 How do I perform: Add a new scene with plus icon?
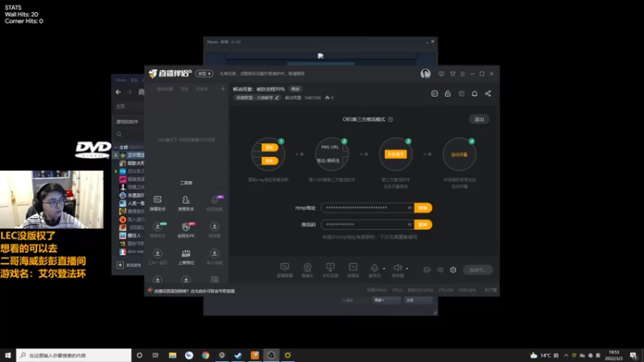[x=223, y=88]
